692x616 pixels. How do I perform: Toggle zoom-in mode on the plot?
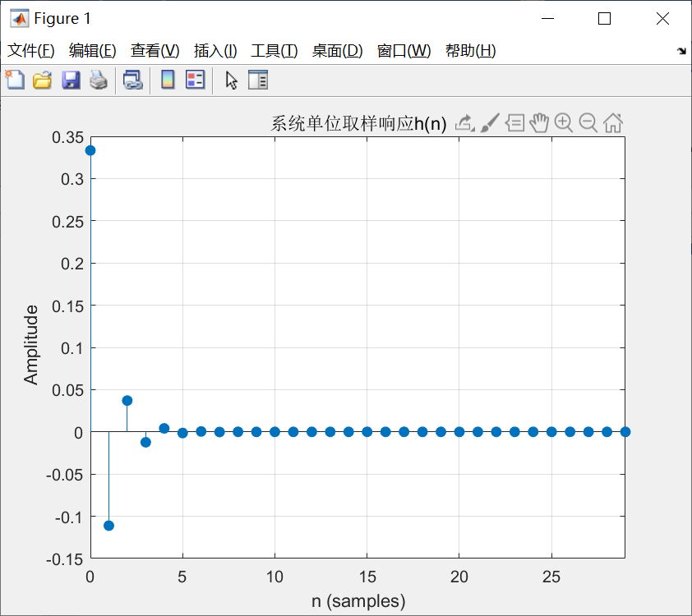(564, 123)
